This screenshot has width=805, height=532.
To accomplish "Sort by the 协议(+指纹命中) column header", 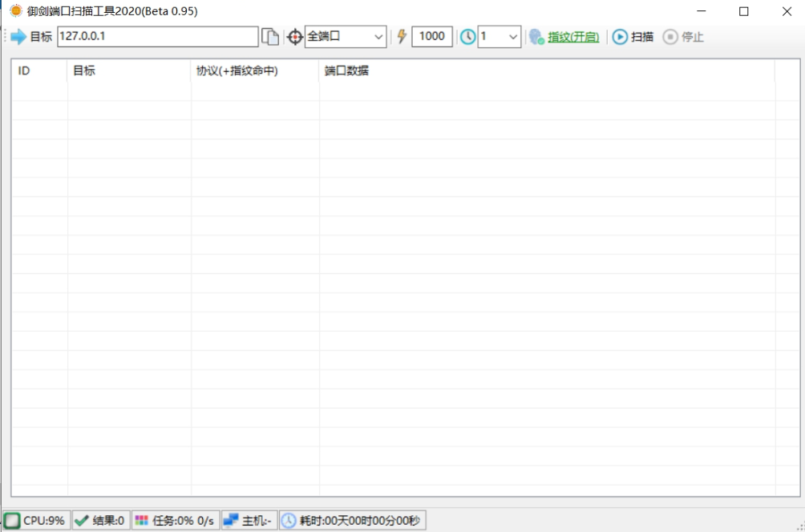I will (x=254, y=71).
